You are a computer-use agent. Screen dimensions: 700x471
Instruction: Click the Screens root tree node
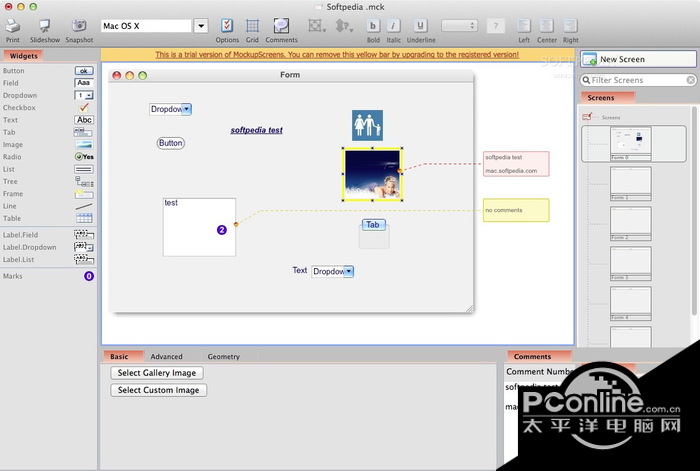[x=601, y=117]
